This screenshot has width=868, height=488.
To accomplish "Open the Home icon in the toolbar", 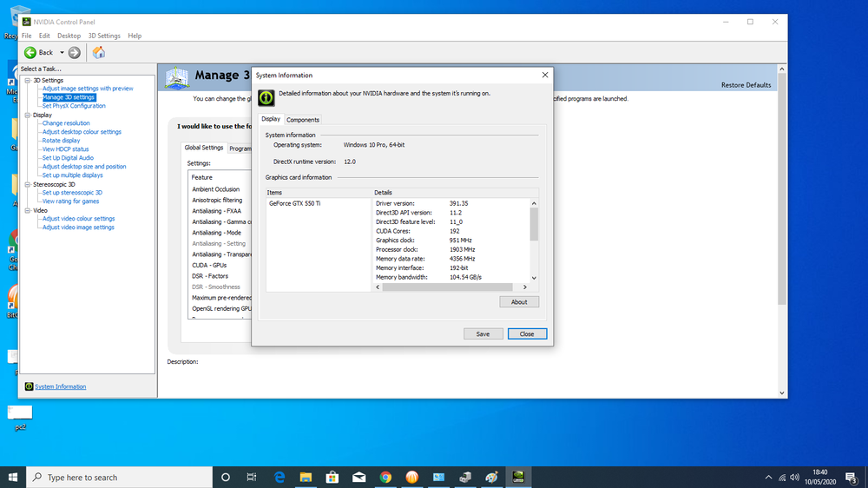I will (x=99, y=53).
